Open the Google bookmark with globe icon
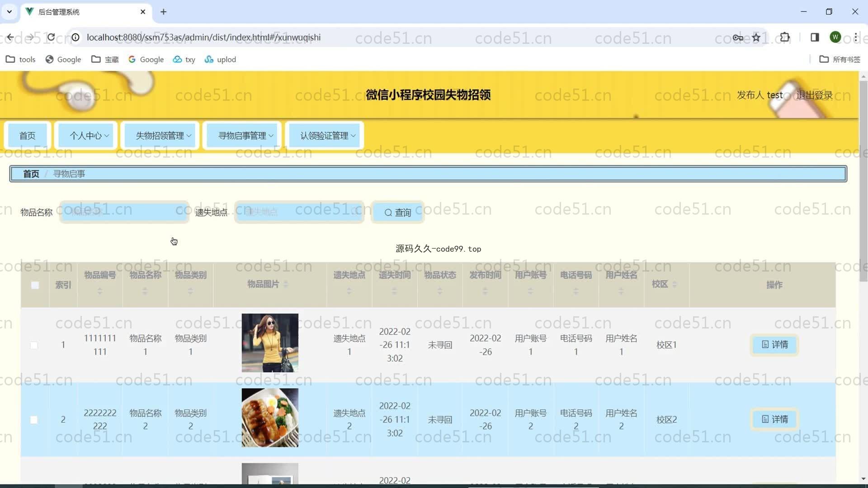The height and width of the screenshot is (488, 868). click(x=63, y=59)
